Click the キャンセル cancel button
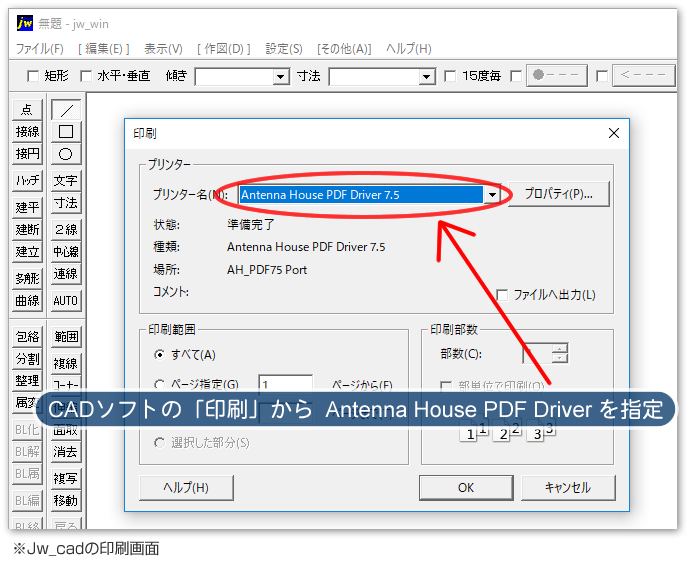Image resolution: width=690 pixels, height=563 pixels. pos(568,488)
